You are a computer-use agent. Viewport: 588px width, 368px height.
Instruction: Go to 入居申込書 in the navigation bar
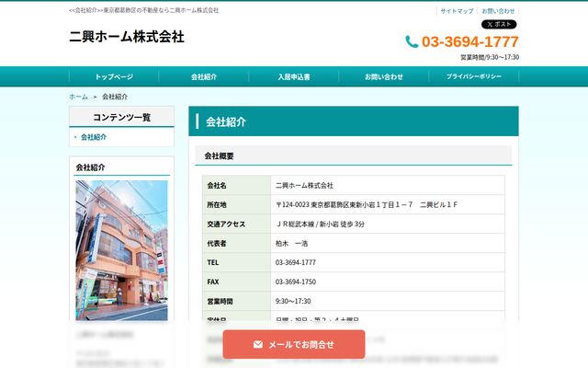294,76
